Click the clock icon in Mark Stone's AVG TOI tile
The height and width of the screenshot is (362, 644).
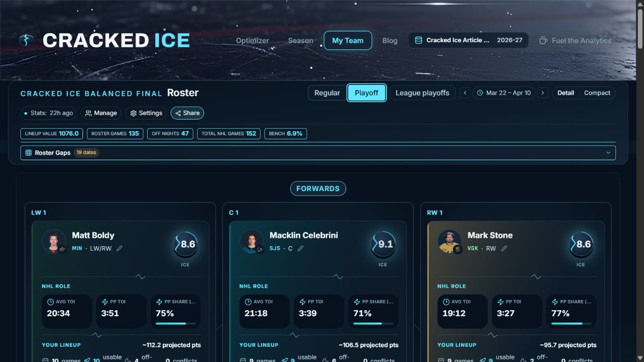(446, 302)
